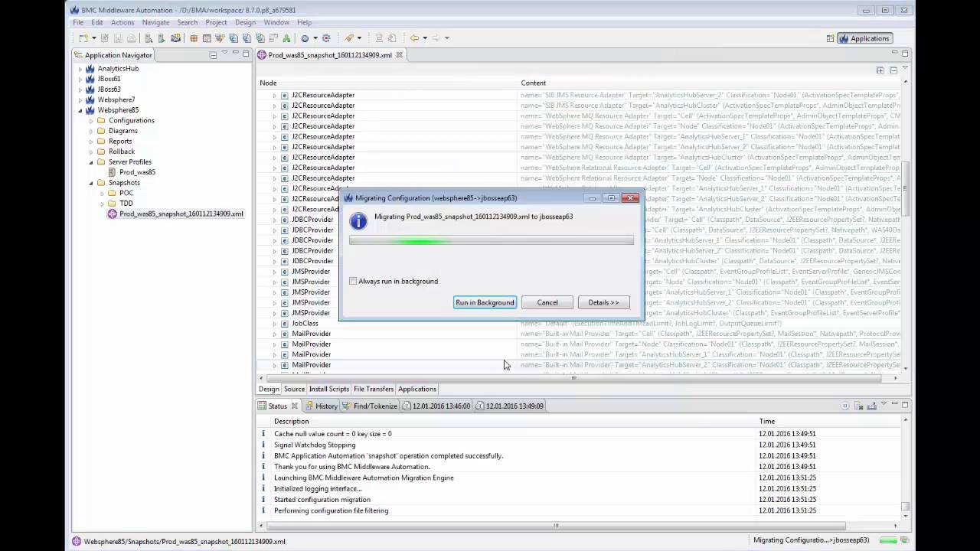This screenshot has height=551, width=980.
Task: Click the New wizard toolbar icon
Action: coord(83,38)
